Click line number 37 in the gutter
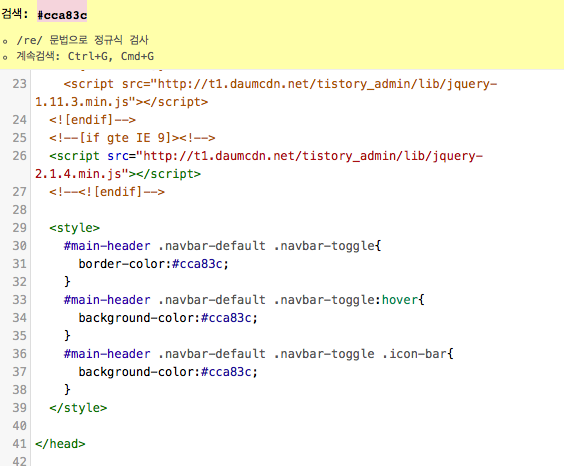 [19, 371]
